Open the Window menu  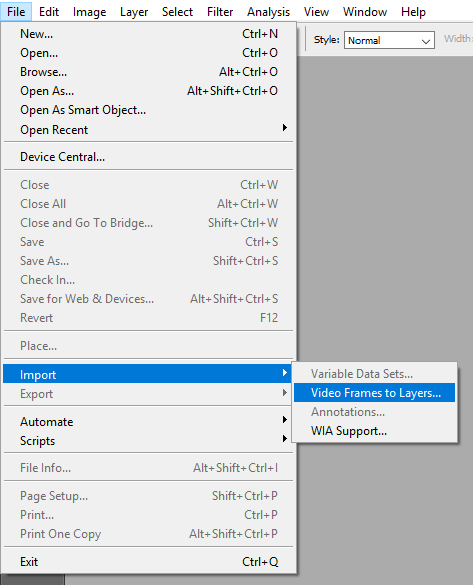click(365, 12)
